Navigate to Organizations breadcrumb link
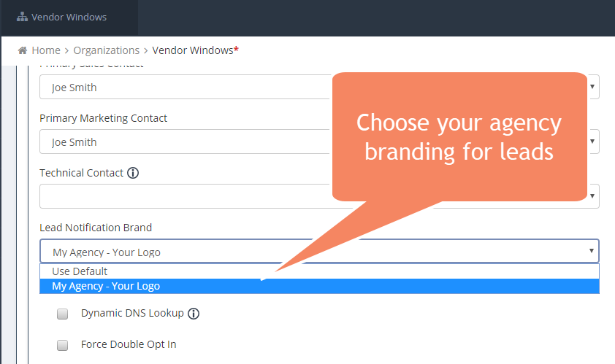 coord(107,50)
